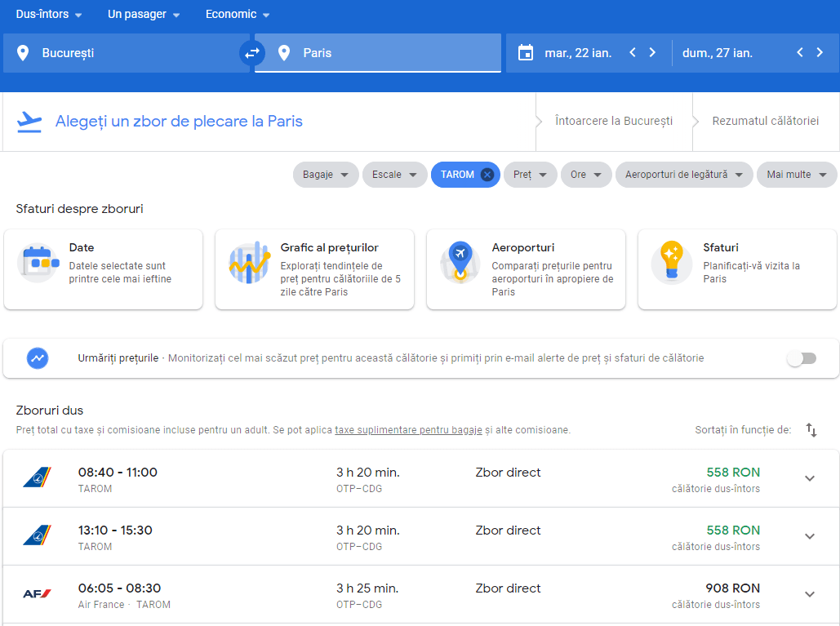Click the Sortați în funcție de label
The image size is (840, 626).
click(743, 430)
